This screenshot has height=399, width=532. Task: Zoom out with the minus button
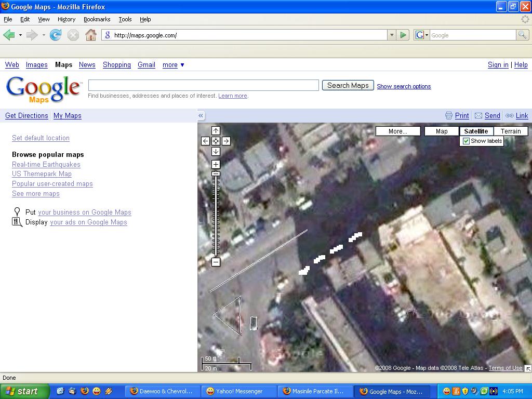point(216,262)
